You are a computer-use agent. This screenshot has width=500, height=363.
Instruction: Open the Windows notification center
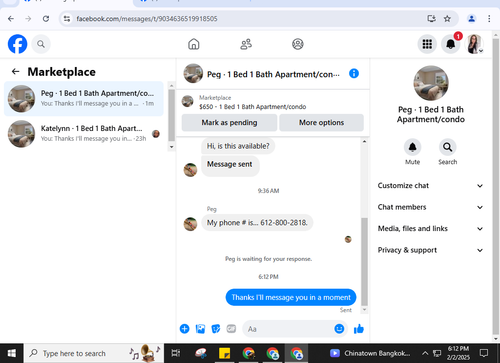tap(484, 353)
